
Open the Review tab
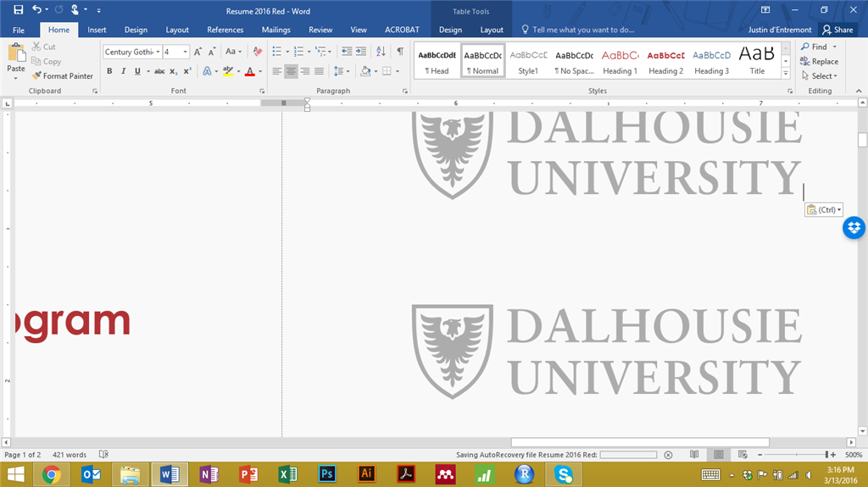320,30
